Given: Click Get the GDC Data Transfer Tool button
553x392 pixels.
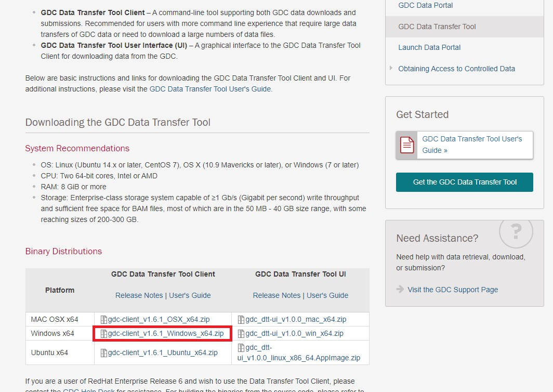Looking at the screenshot, I should [465, 182].
